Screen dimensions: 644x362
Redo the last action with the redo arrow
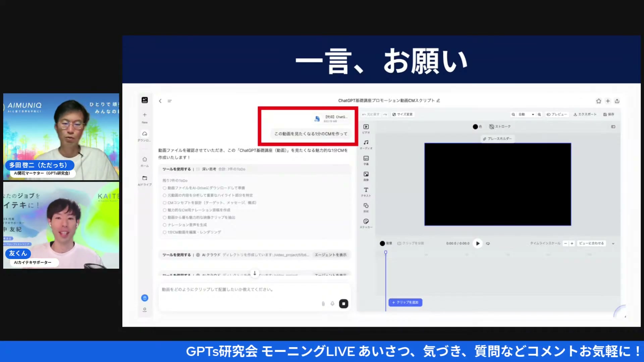point(385,114)
